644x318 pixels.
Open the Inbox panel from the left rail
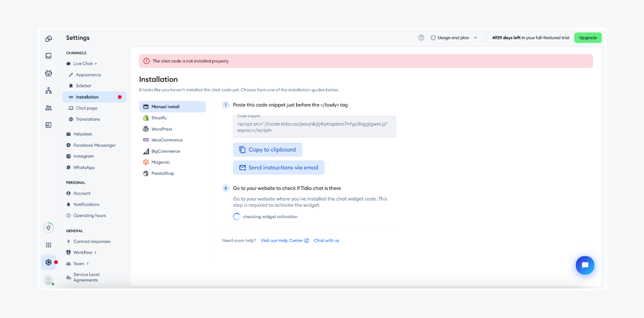tap(48, 56)
